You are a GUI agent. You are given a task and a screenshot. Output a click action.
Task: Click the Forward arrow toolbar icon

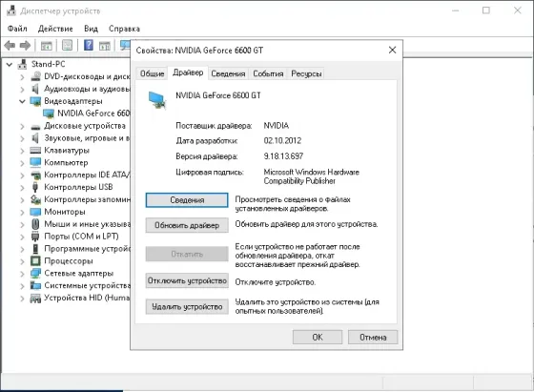pos(25,45)
